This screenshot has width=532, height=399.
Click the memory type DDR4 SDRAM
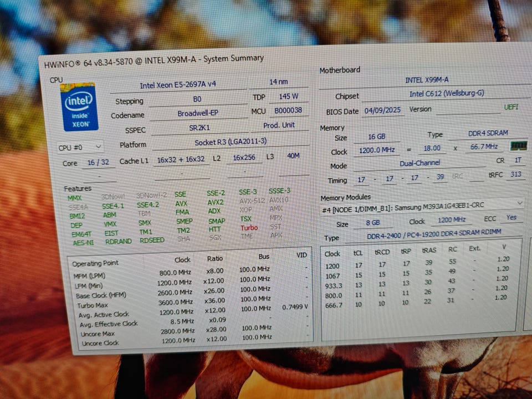[x=488, y=134]
